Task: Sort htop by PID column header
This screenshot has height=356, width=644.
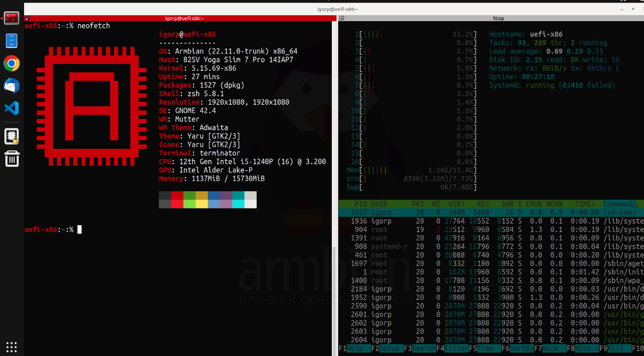Action: coord(361,204)
